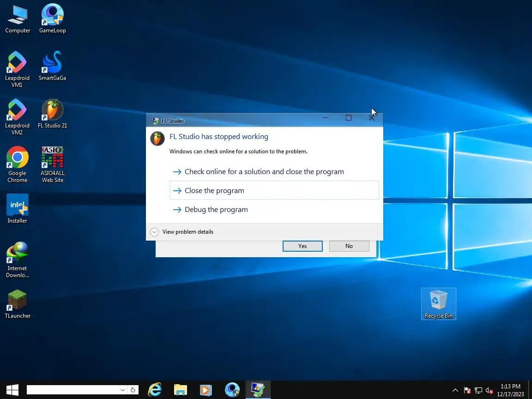Launch Internet Explorer from the taskbar
Image resolution: width=532 pixels, height=399 pixels.
pyautogui.click(x=155, y=390)
